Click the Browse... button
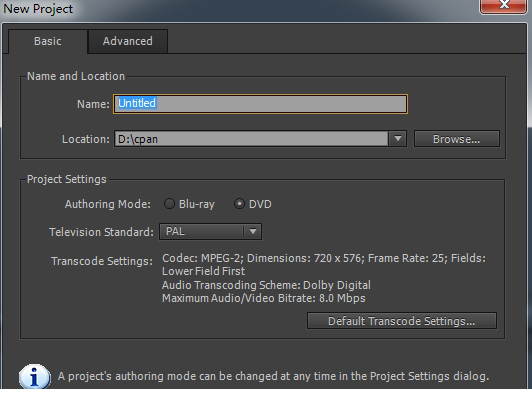Screen dimensions: 532x404 (457, 139)
